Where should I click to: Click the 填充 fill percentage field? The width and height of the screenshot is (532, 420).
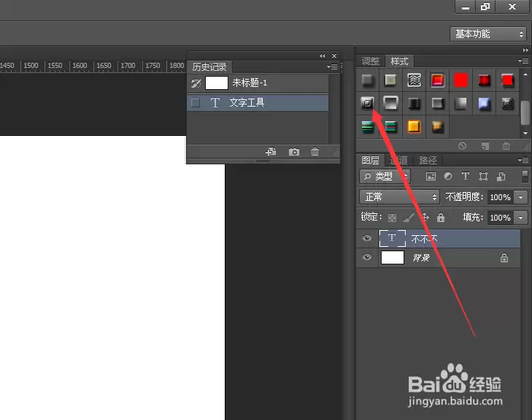click(501, 218)
